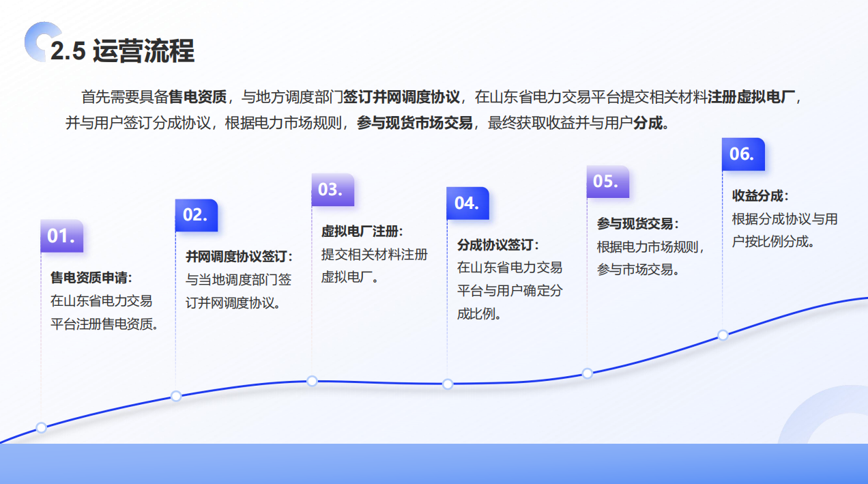Select the curve marker below step 03

click(x=312, y=381)
